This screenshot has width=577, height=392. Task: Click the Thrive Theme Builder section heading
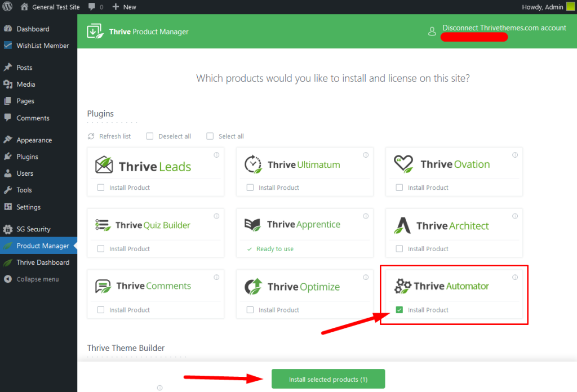coord(126,348)
